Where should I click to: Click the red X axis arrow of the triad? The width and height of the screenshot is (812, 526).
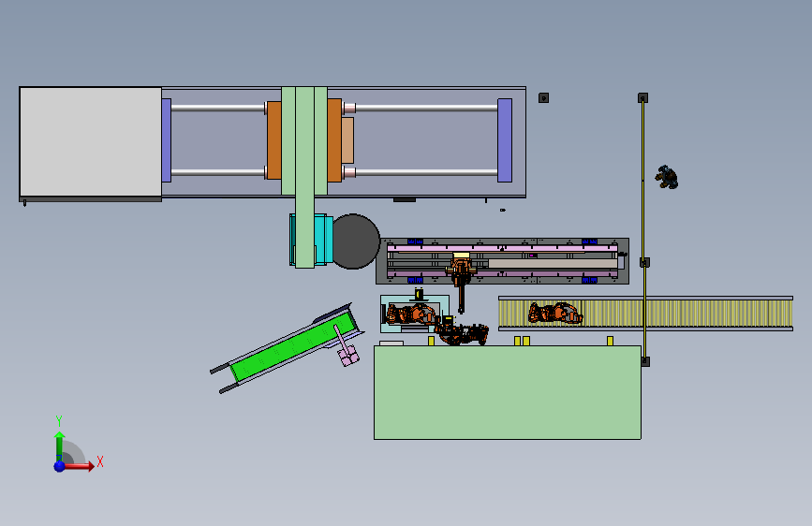click(79, 466)
